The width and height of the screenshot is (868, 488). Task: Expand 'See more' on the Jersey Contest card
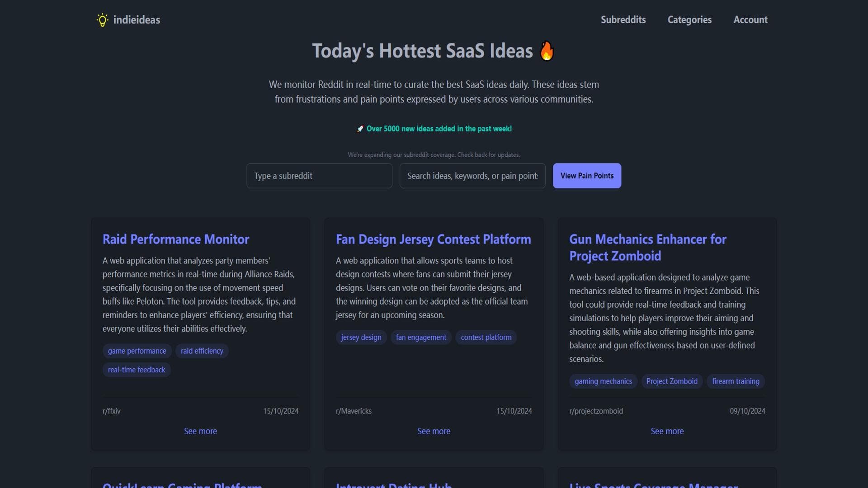(434, 431)
